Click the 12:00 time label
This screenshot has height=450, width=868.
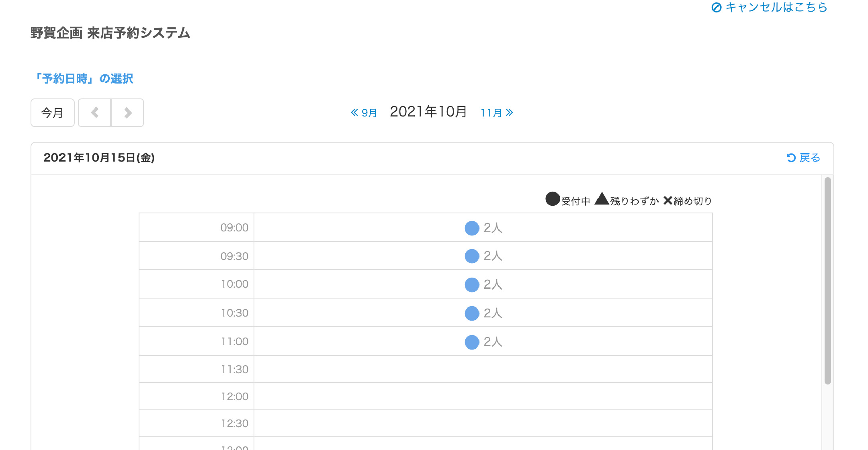[235, 397]
